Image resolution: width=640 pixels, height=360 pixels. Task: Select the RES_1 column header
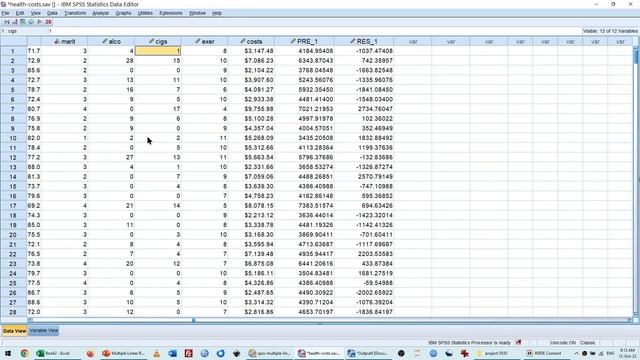point(364,41)
